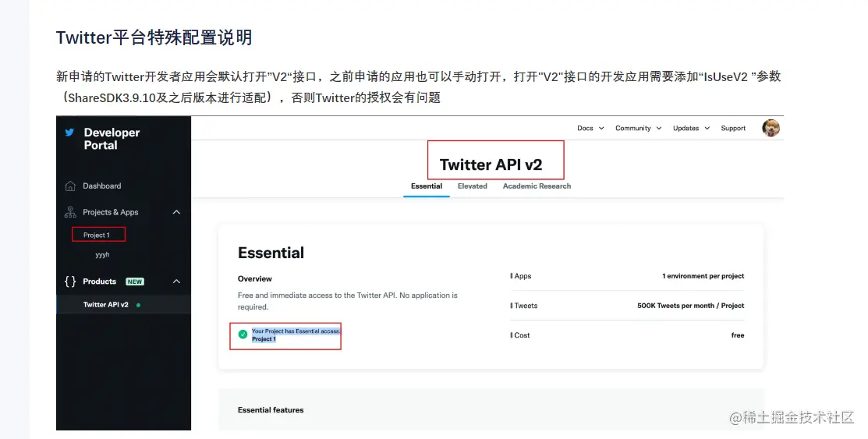Click the green checkmark access icon
Screen dimensions: 868x439
(243, 335)
